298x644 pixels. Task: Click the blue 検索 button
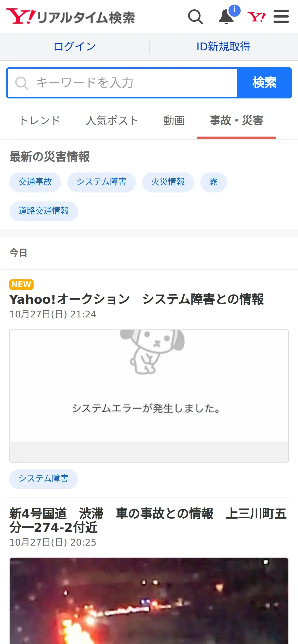[264, 83]
